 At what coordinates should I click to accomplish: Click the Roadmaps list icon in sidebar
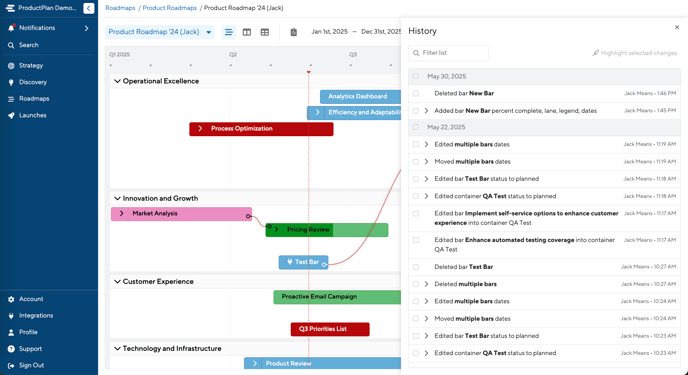point(11,99)
